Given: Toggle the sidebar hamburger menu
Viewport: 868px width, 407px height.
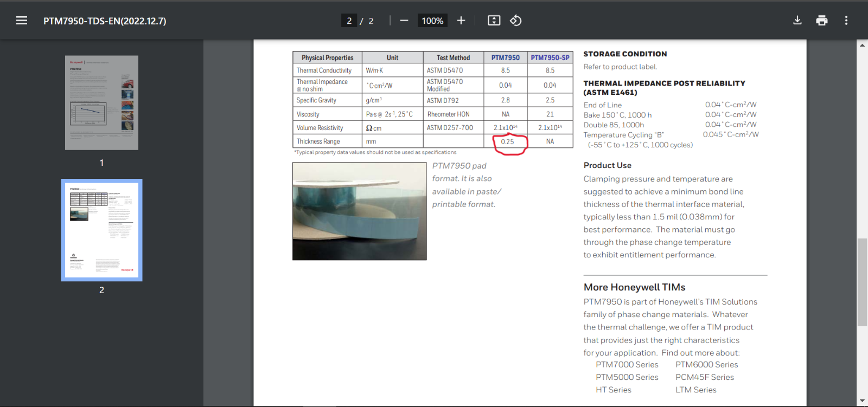Looking at the screenshot, I should pos(22,21).
